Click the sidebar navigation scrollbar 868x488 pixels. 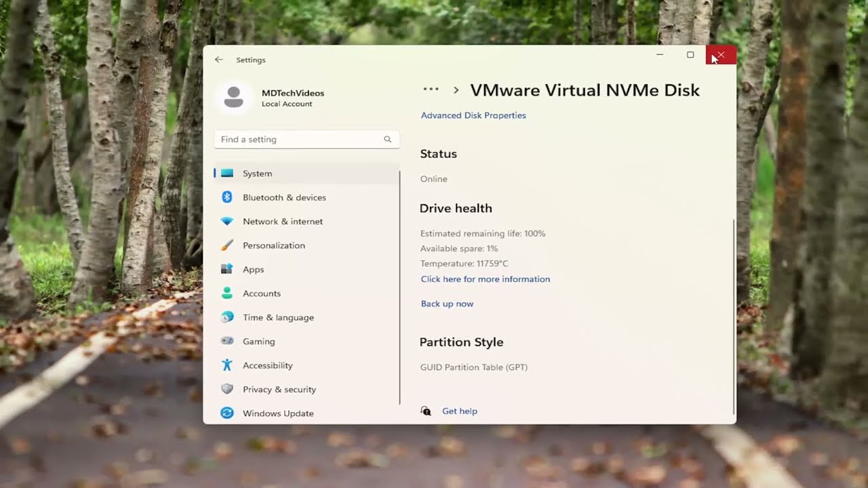400,287
